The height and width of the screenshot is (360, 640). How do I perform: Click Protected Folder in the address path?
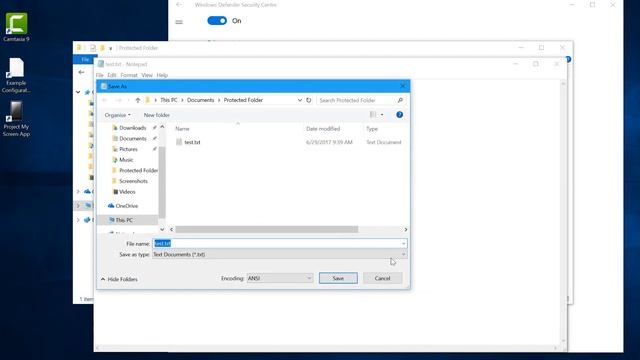click(x=243, y=100)
